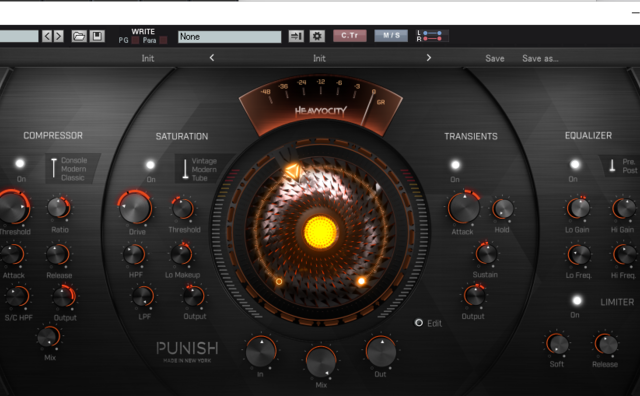Click the glowing yellow Punish center button
This screenshot has height=396, width=640.
(320, 232)
